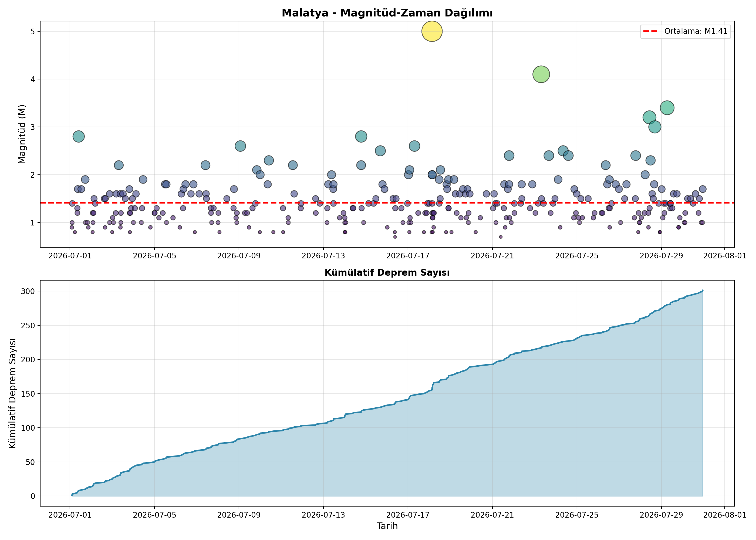
Task: Click magnitude tick "2" on top chart
Action: tap(33, 175)
